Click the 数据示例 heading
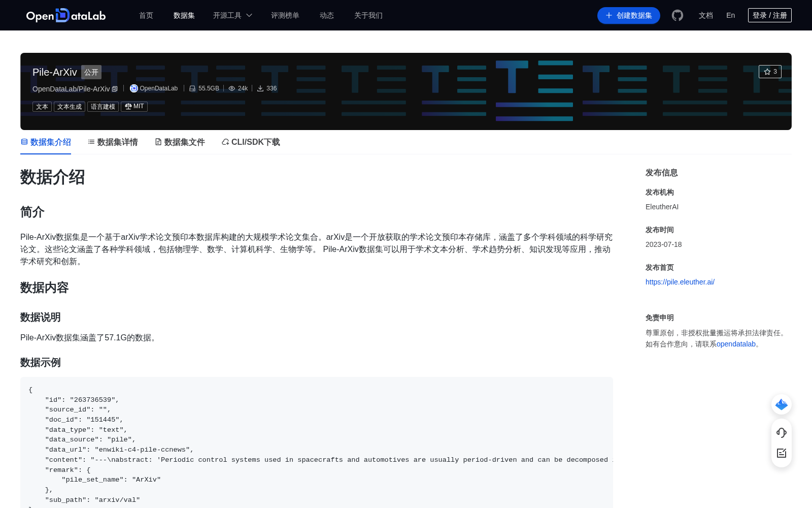Image resolution: width=812 pixels, height=508 pixels. [x=41, y=363]
